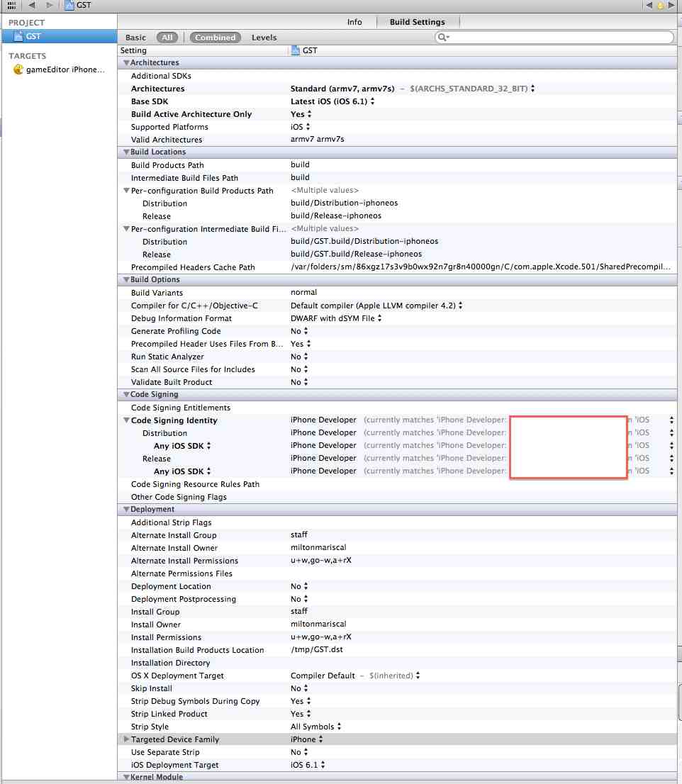
Task: Select the Combined view
Action: click(x=215, y=38)
